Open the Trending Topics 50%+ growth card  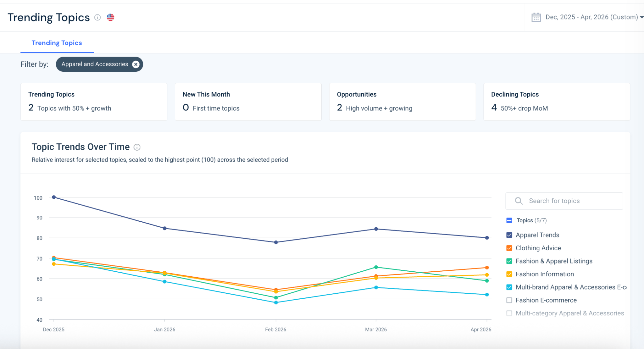pos(94,102)
